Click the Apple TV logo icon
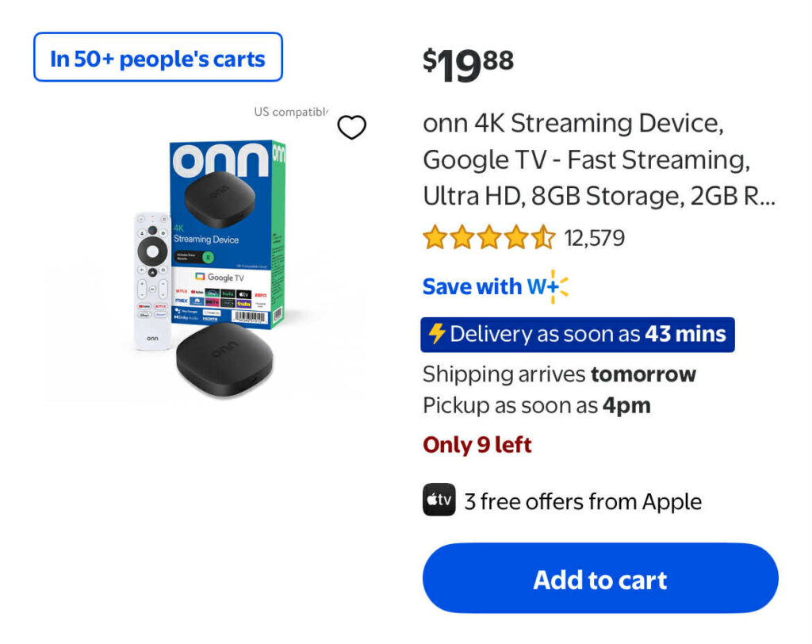The height and width of the screenshot is (644, 812). (x=439, y=500)
